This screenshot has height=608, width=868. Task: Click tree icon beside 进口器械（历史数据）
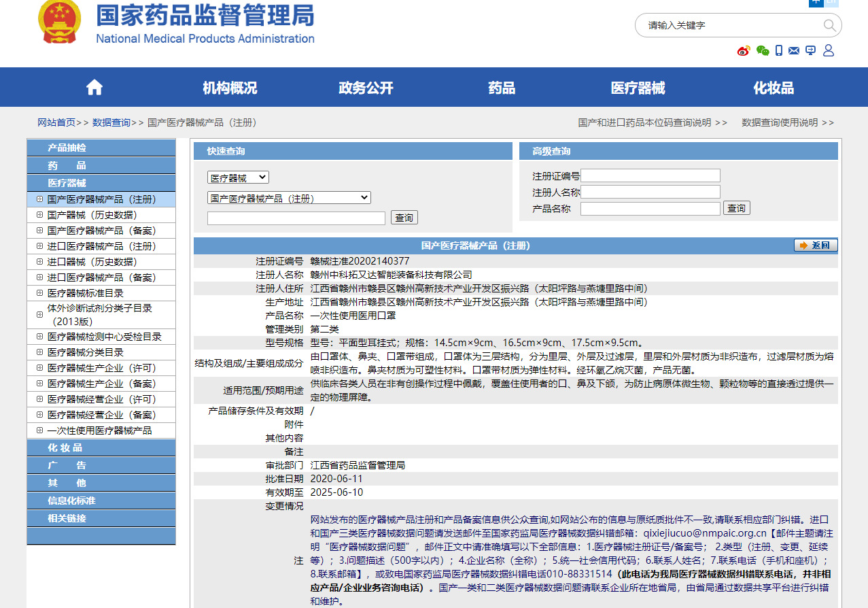tap(39, 262)
